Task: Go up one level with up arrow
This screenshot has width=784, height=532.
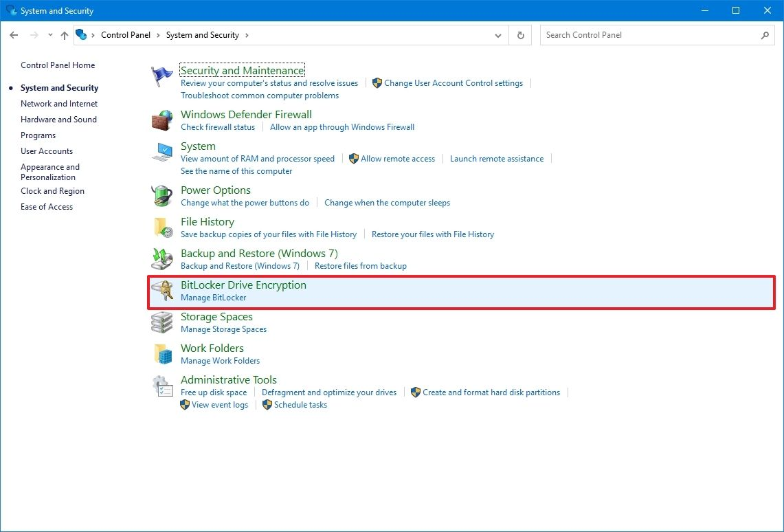Action: (x=65, y=35)
